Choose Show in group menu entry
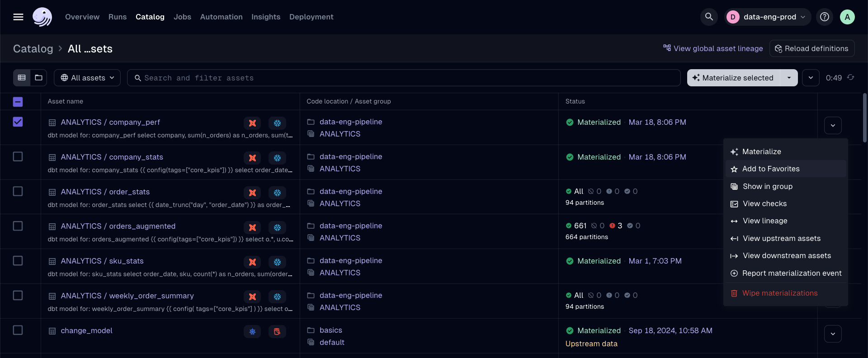 tap(786, 186)
